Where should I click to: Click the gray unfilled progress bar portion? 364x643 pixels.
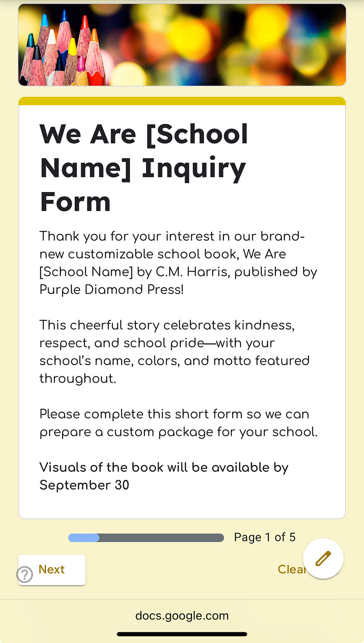click(x=161, y=538)
